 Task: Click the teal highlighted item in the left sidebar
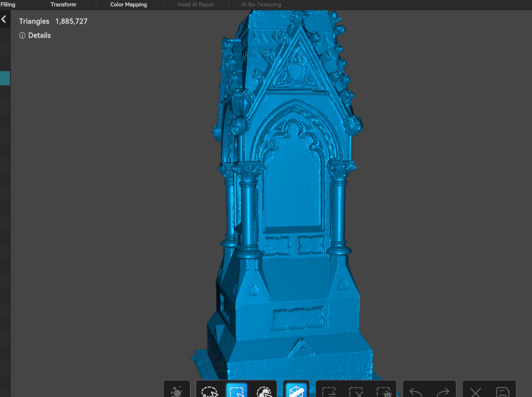point(5,78)
